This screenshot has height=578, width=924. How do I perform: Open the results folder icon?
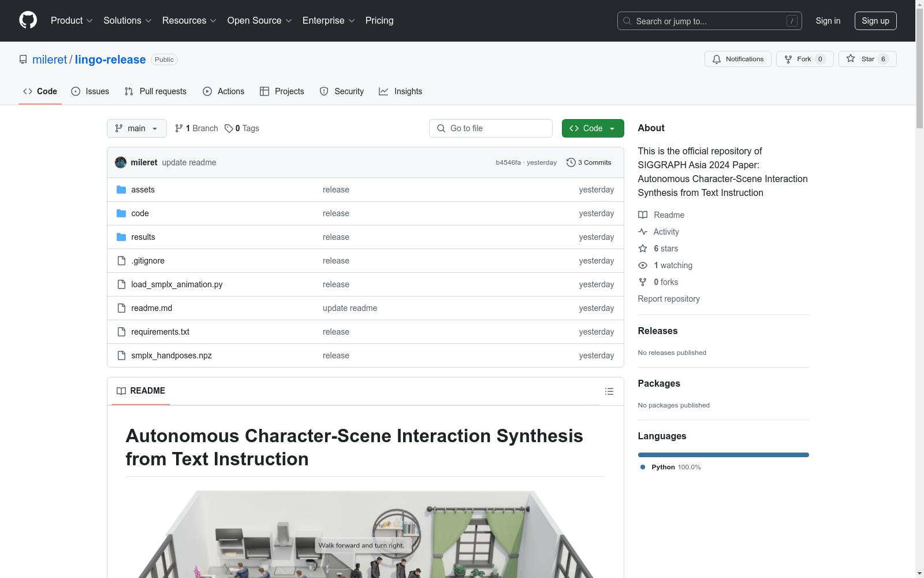point(121,237)
